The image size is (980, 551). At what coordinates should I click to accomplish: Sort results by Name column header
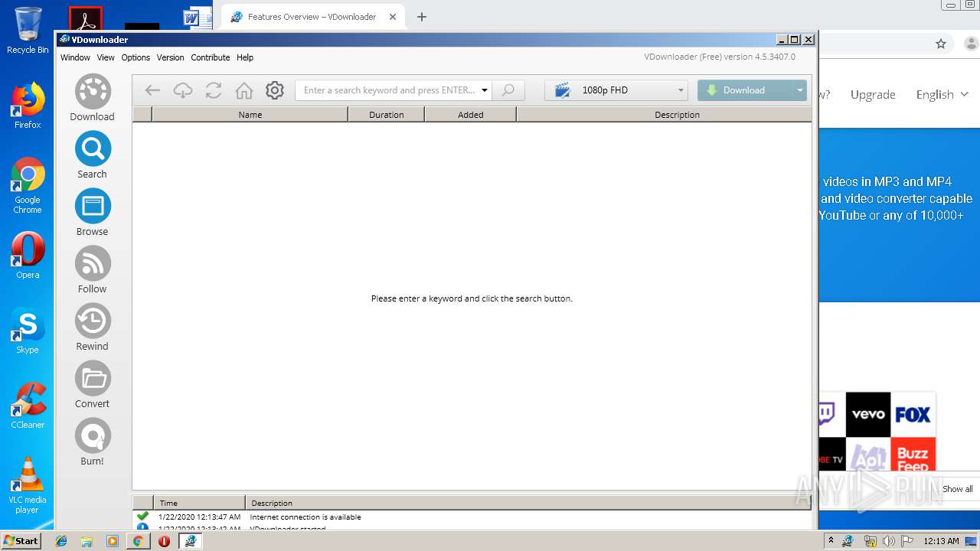(250, 115)
